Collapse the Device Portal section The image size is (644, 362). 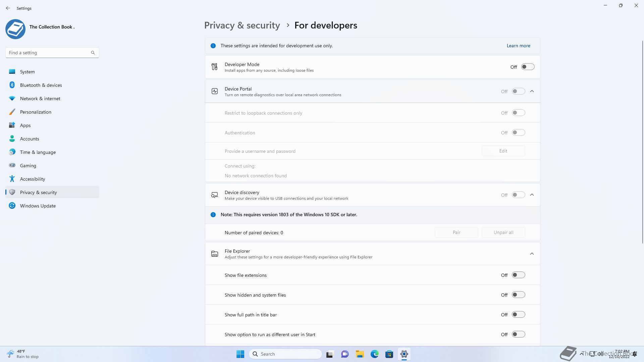[532, 91]
